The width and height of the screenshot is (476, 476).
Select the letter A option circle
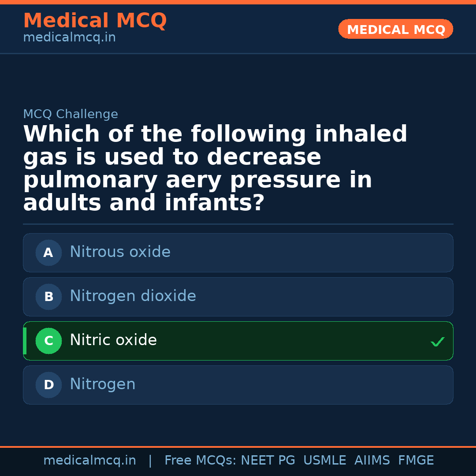coord(48,253)
